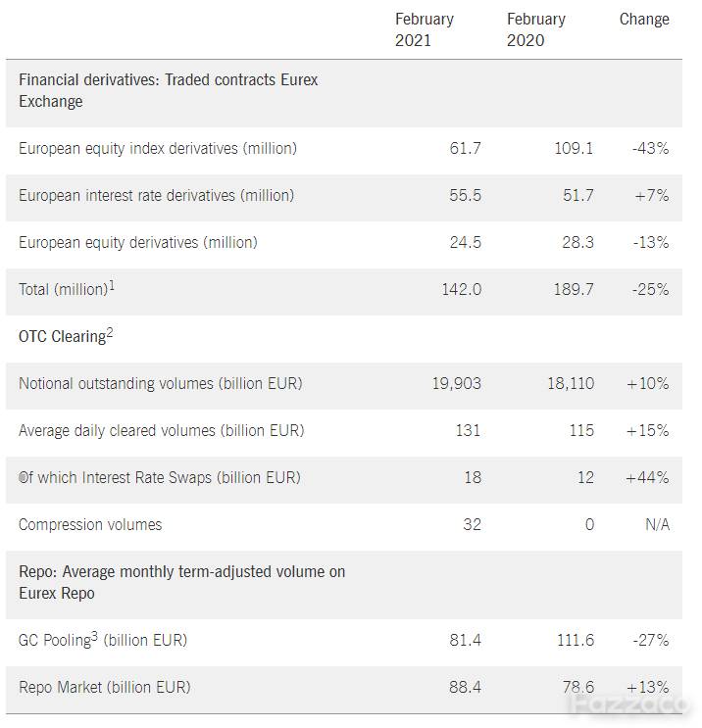Select European equity derivatives row label
Image resolution: width=702 pixels, height=728 pixels.
138,242
